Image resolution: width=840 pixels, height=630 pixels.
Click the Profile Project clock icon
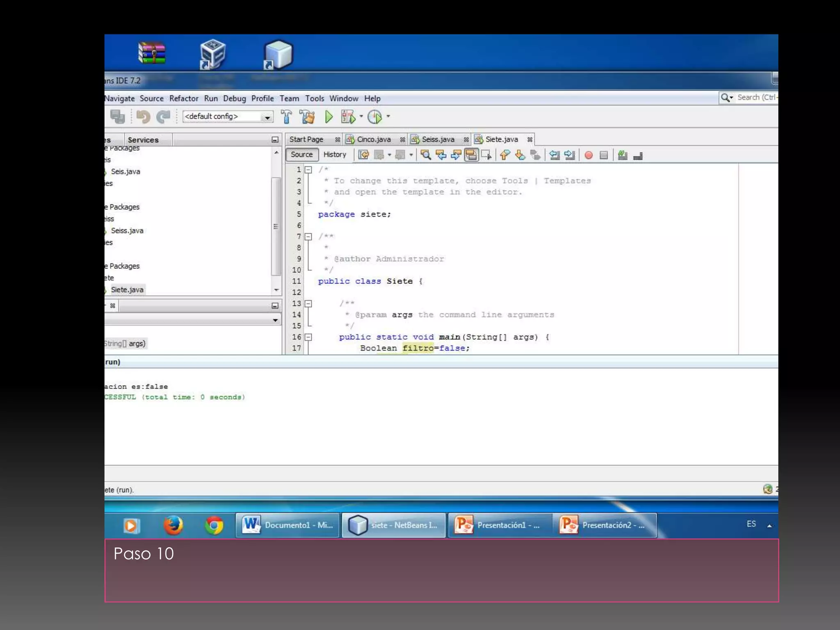(x=374, y=117)
